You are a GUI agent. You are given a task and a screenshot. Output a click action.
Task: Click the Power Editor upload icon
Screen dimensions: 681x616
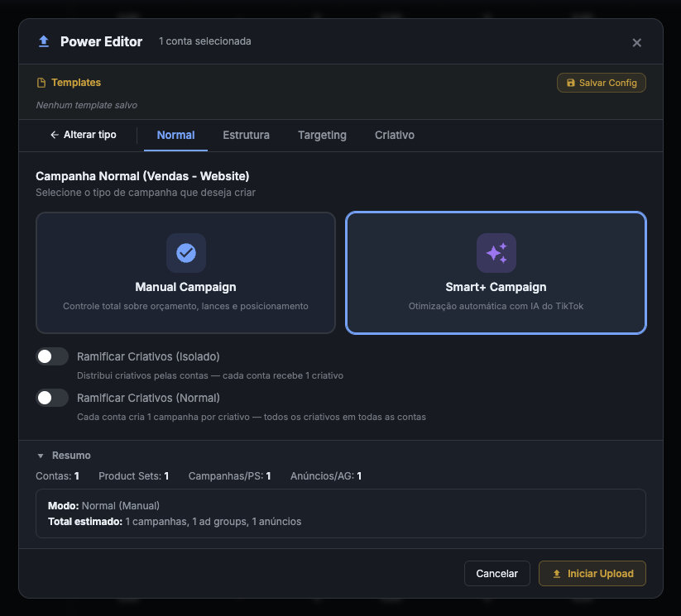coord(43,41)
